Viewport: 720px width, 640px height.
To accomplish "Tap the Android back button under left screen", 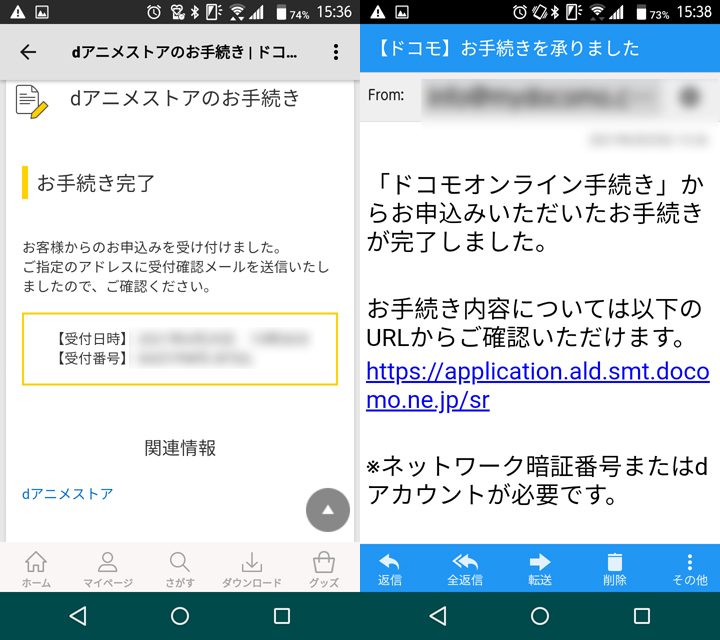I will click(x=78, y=616).
